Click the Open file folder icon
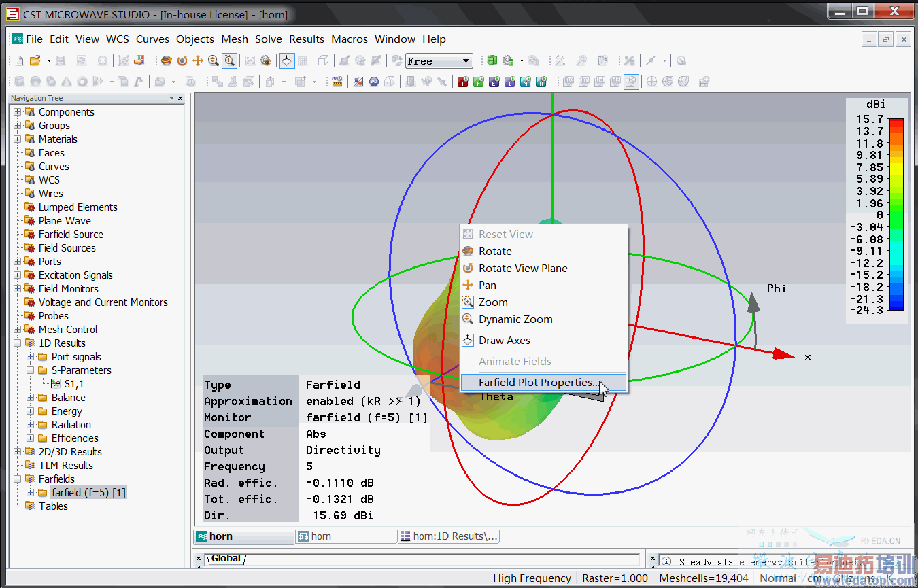This screenshot has height=588, width=918. pos(35,60)
